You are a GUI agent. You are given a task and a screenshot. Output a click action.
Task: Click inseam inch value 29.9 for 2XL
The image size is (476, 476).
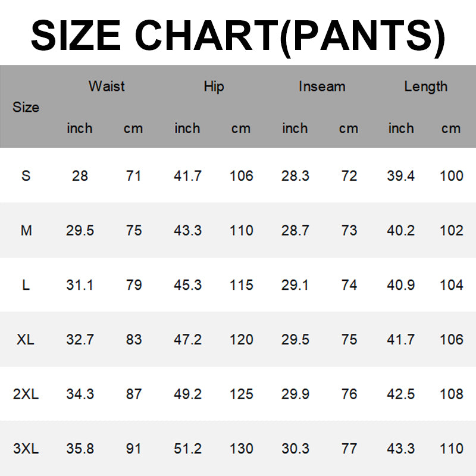(x=295, y=394)
